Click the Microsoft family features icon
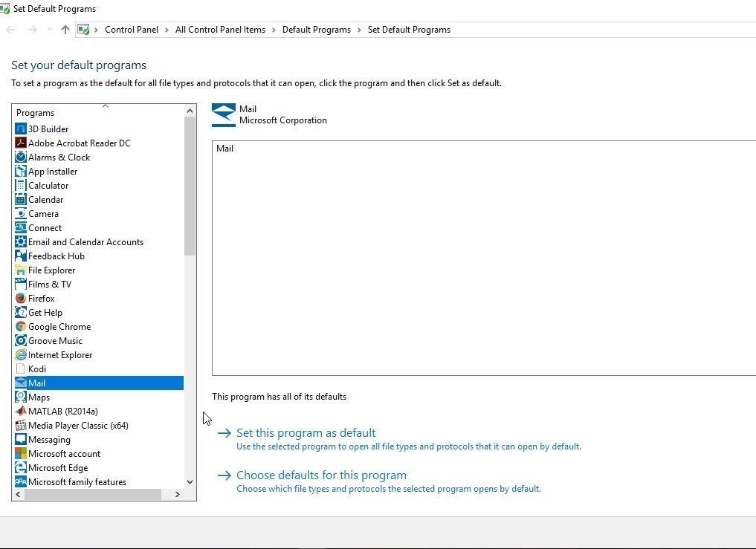756x549 pixels. (20, 481)
